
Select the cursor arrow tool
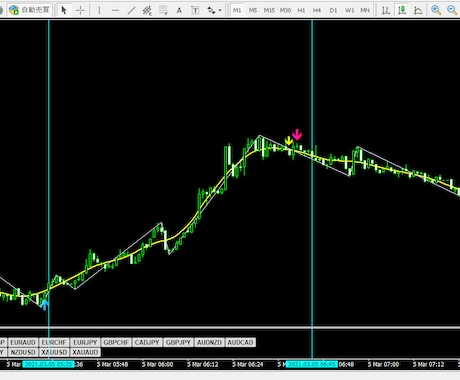click(64, 10)
